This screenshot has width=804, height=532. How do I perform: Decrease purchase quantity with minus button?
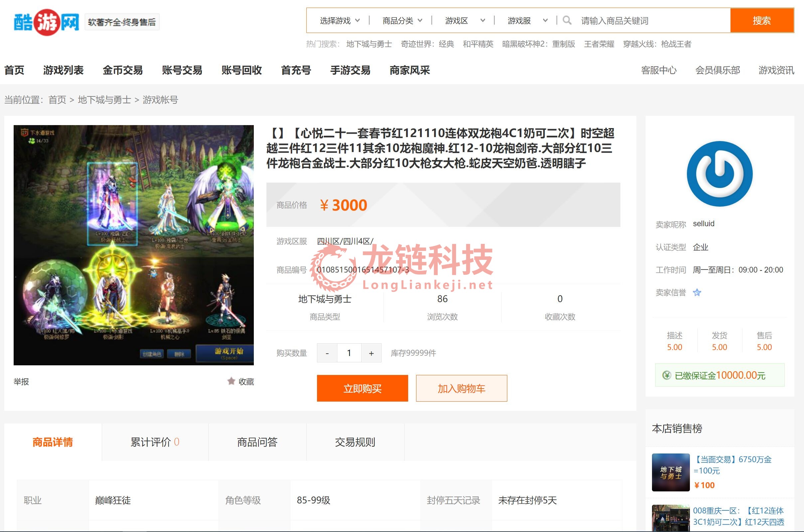click(x=327, y=353)
